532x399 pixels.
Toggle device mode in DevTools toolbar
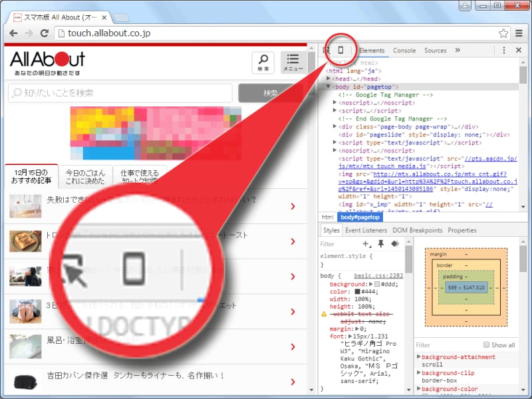(340, 51)
